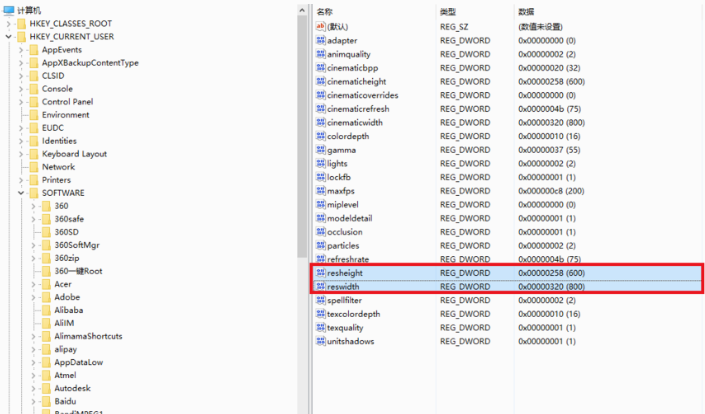Click the tree pane vertical scrollbar thumb
Viewport: 705px width, 414px height.
tap(302, 137)
